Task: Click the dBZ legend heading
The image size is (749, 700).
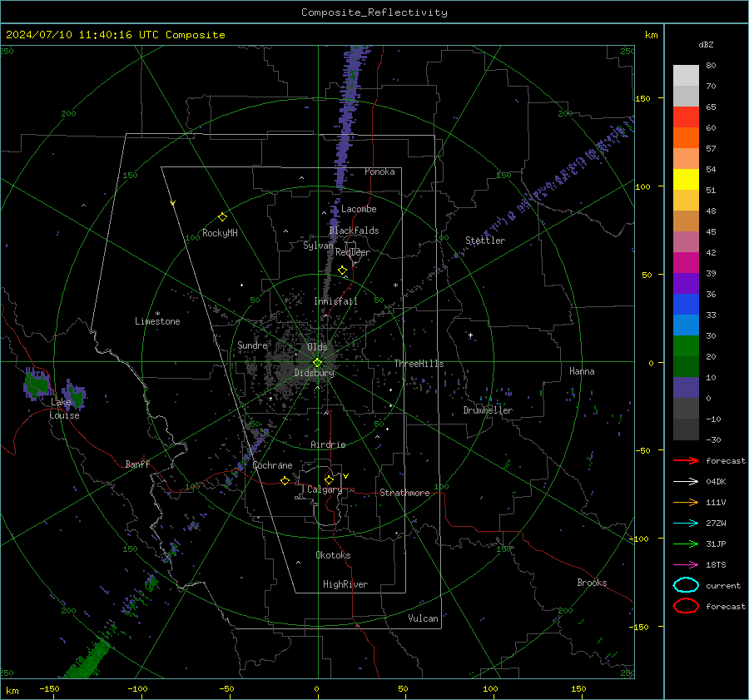Action: [706, 44]
